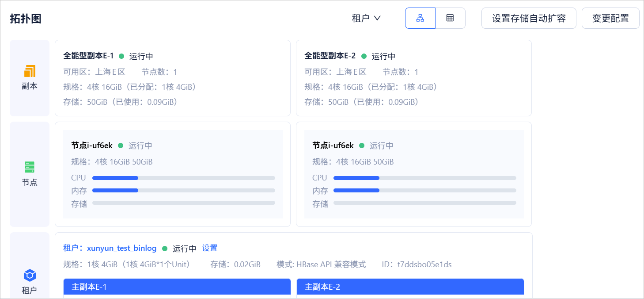Click 存储 usage bar in second node card
The image size is (644, 299).
(425, 203)
